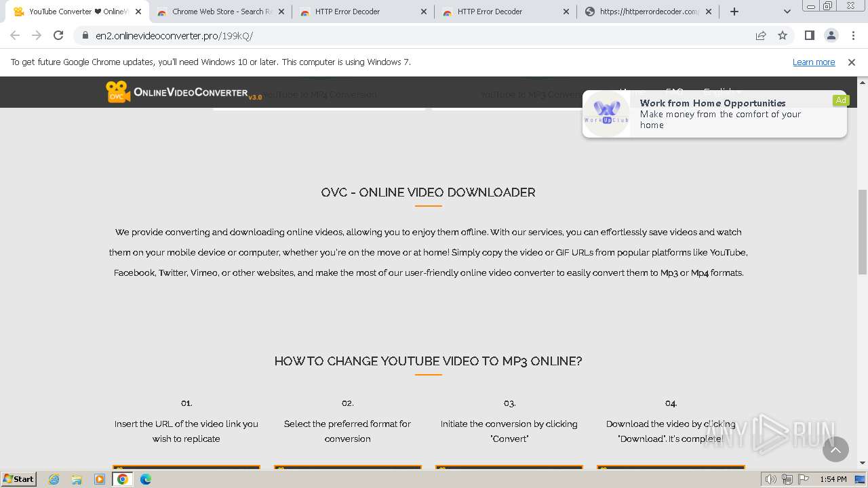Click step 01 Insert the URL text
The height and width of the screenshot is (488, 868).
coord(186,431)
